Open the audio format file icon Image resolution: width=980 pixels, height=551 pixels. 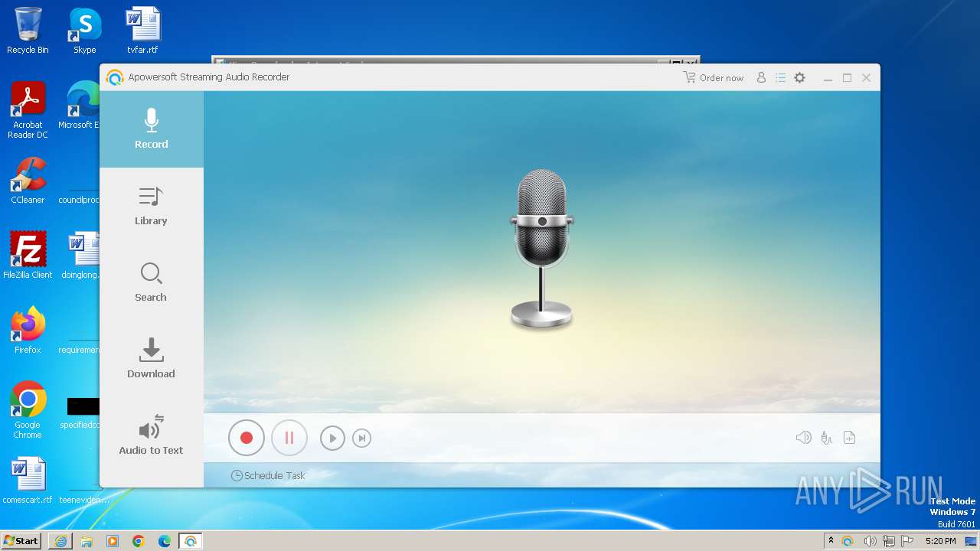849,438
